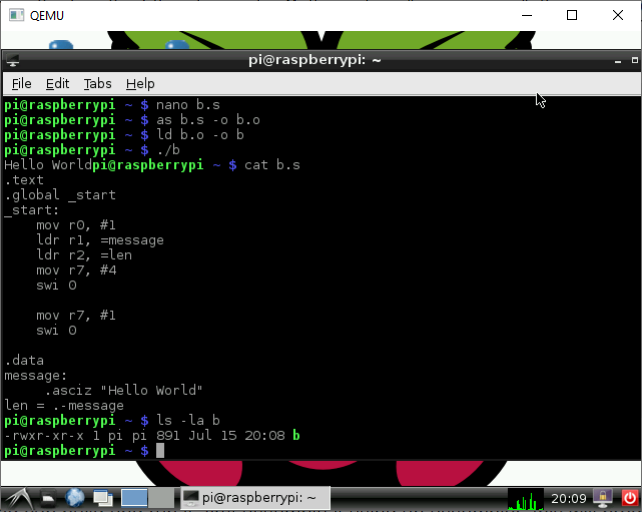
Task: Open the File menu in terminal
Action: click(x=21, y=83)
